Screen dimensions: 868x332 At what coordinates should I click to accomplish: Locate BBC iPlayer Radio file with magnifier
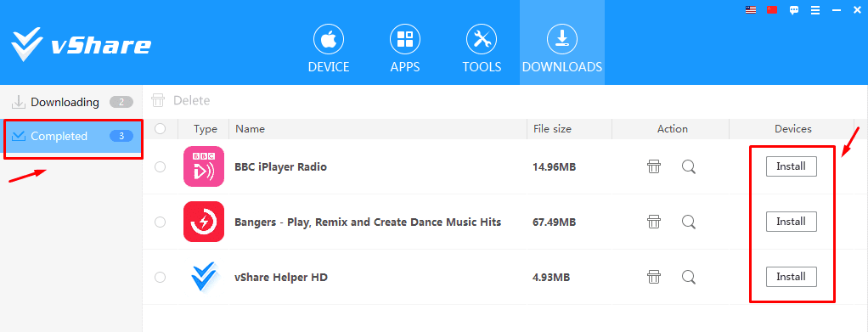point(689,166)
